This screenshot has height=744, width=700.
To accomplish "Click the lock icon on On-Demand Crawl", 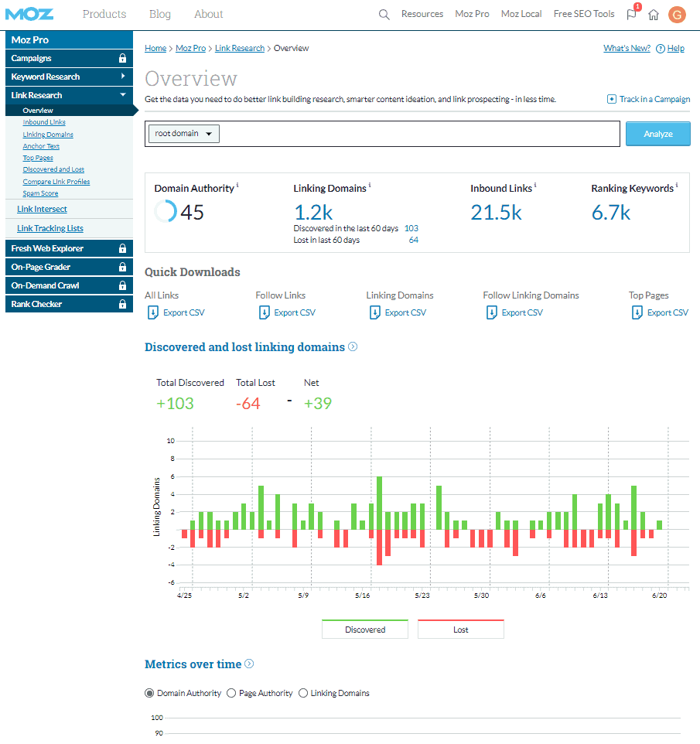I will pyautogui.click(x=122, y=285).
